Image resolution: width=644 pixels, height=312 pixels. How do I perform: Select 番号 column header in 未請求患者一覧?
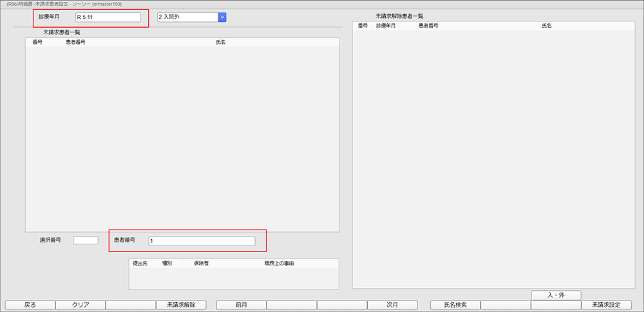pos(37,43)
